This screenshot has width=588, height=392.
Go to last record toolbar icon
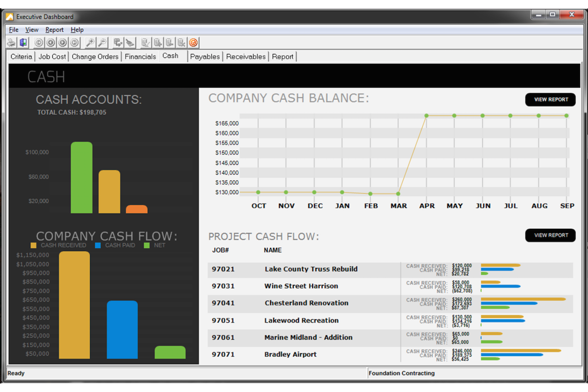(75, 42)
